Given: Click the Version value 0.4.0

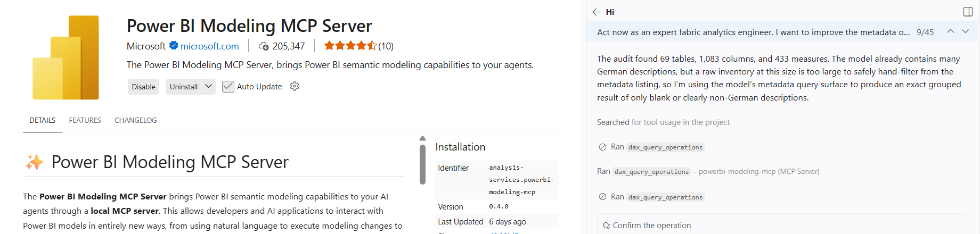Looking at the screenshot, I should click(x=499, y=206).
